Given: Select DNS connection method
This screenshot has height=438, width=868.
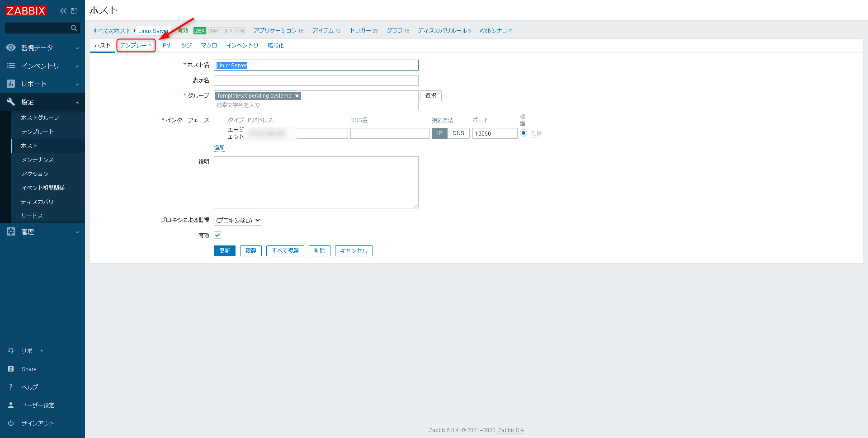Looking at the screenshot, I should tap(458, 133).
